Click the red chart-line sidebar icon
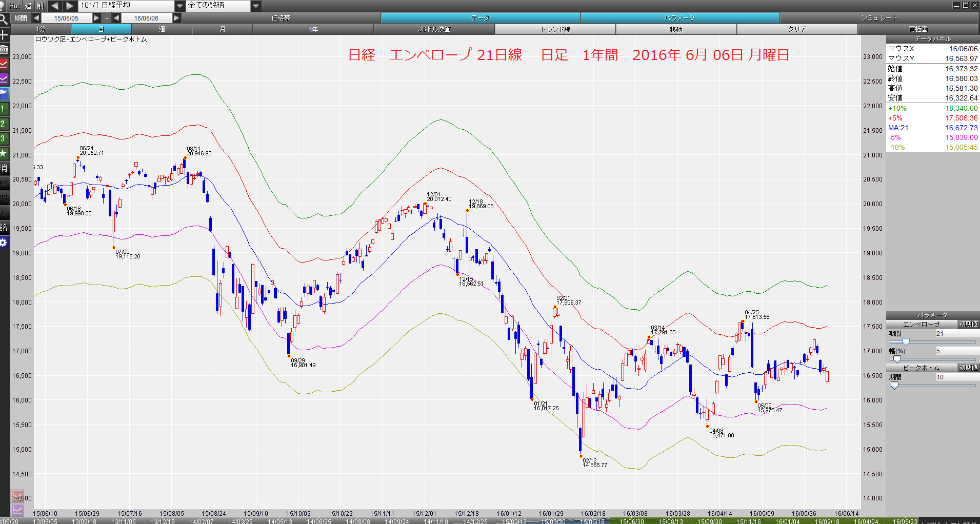The image size is (980, 524). (x=4, y=64)
